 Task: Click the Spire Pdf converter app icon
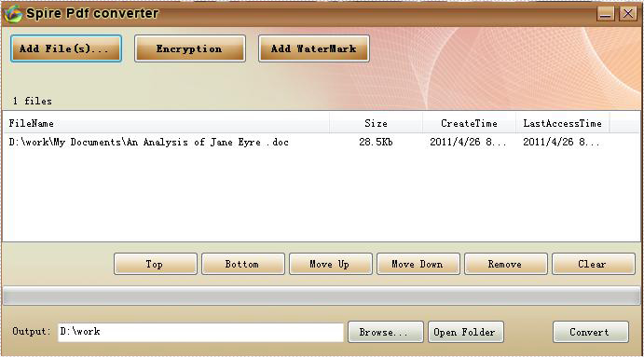[13, 14]
